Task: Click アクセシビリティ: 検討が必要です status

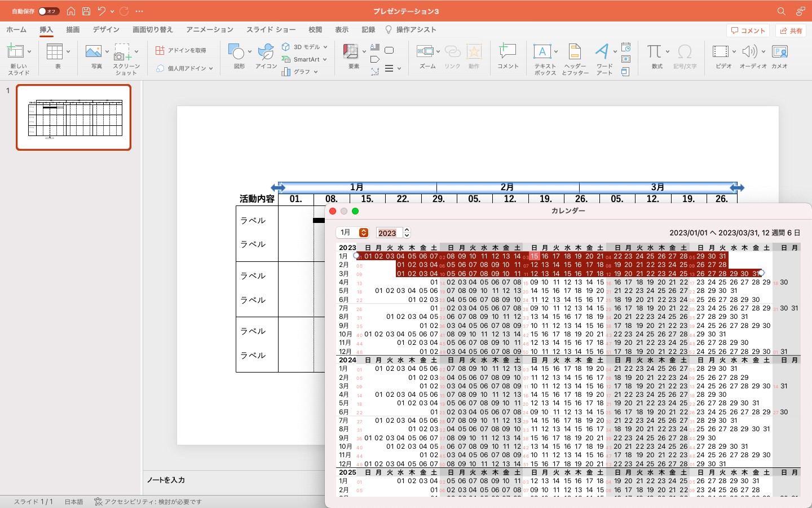Action: coord(147,501)
